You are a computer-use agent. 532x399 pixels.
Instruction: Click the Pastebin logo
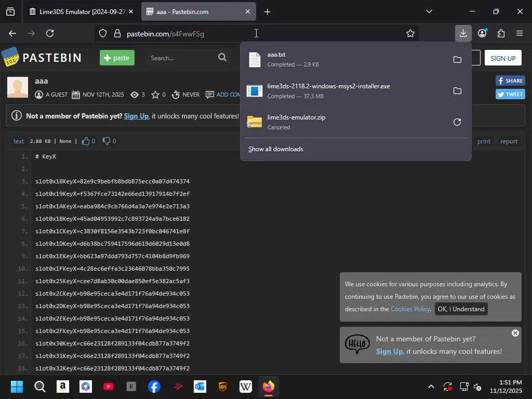[x=42, y=57]
